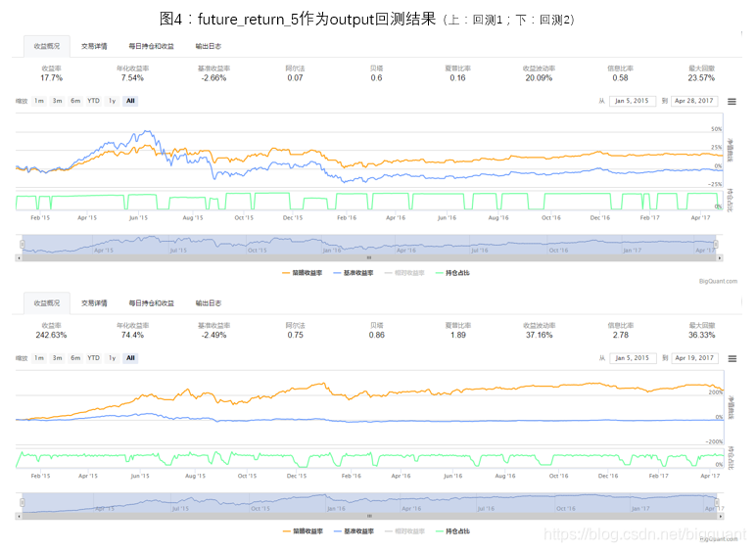The image size is (756, 552).
Task: Click left scroll arrow of lower navigator
Action: 19,517
